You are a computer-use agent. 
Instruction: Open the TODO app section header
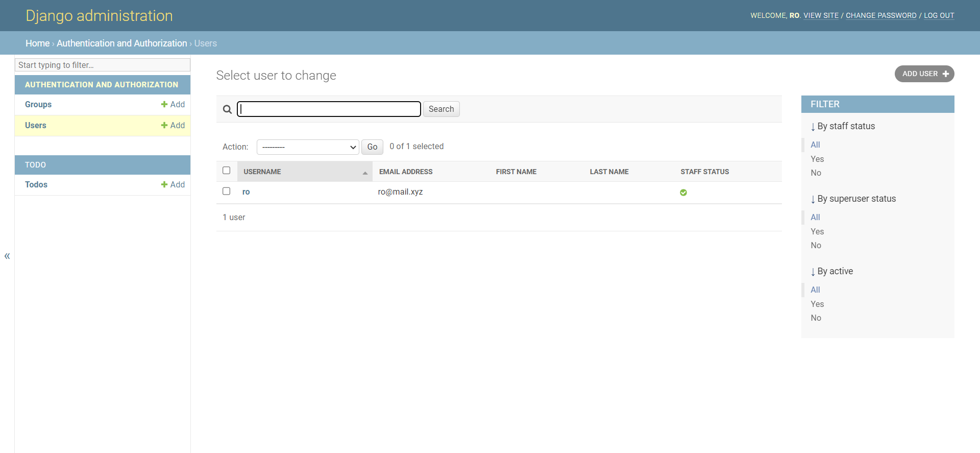(35, 165)
